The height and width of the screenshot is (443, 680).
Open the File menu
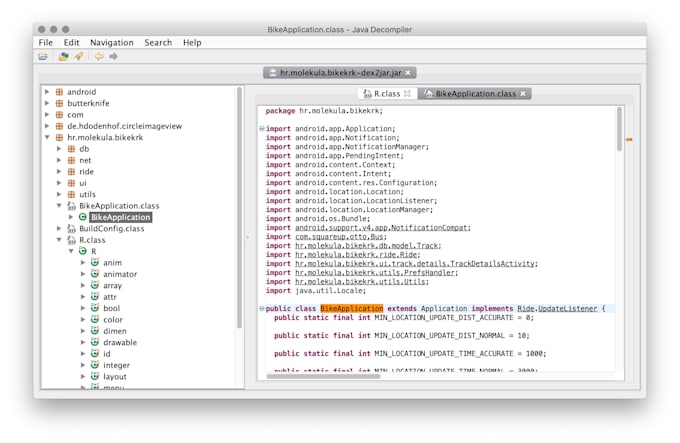tap(46, 42)
